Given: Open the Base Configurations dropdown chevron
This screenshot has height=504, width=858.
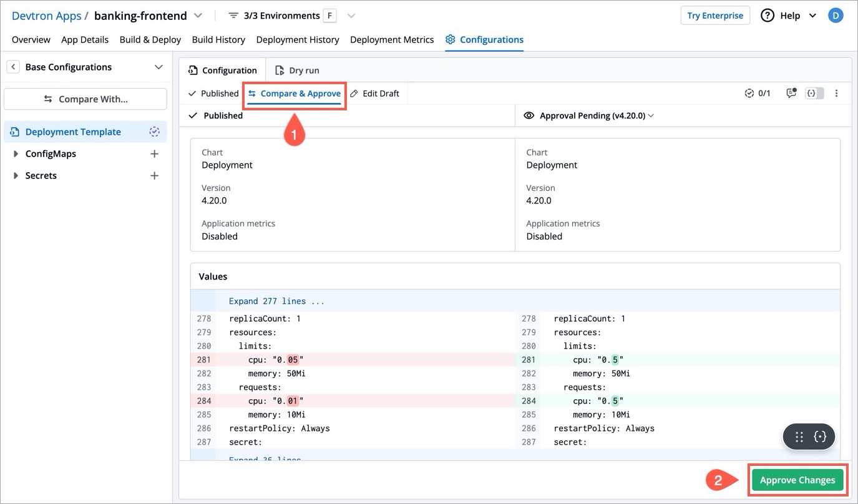Looking at the screenshot, I should tap(158, 67).
